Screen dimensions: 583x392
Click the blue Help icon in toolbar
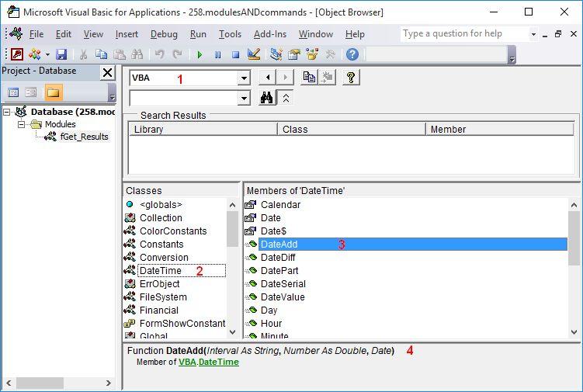(352, 54)
